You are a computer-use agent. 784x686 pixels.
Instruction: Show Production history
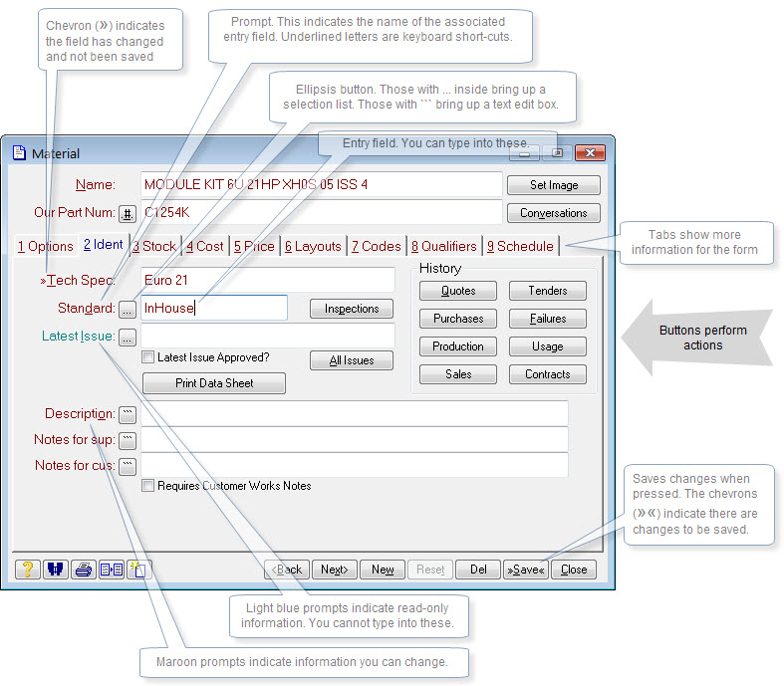tap(458, 346)
